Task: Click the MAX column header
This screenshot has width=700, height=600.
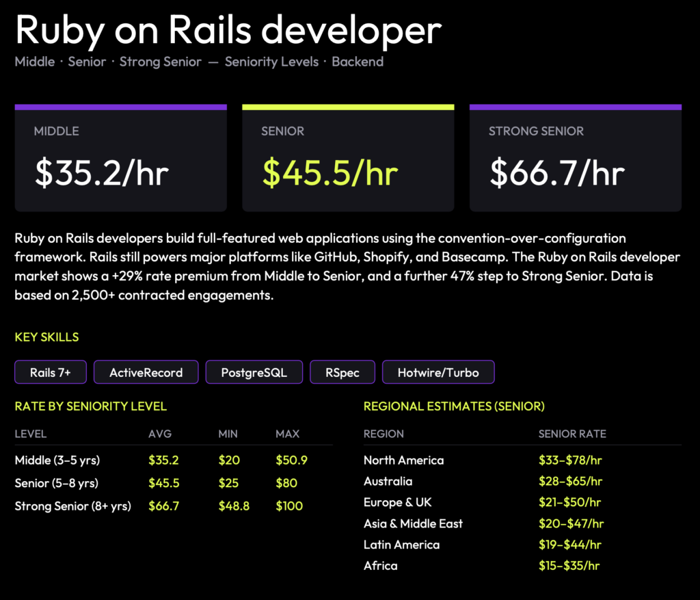Action: 288,434
